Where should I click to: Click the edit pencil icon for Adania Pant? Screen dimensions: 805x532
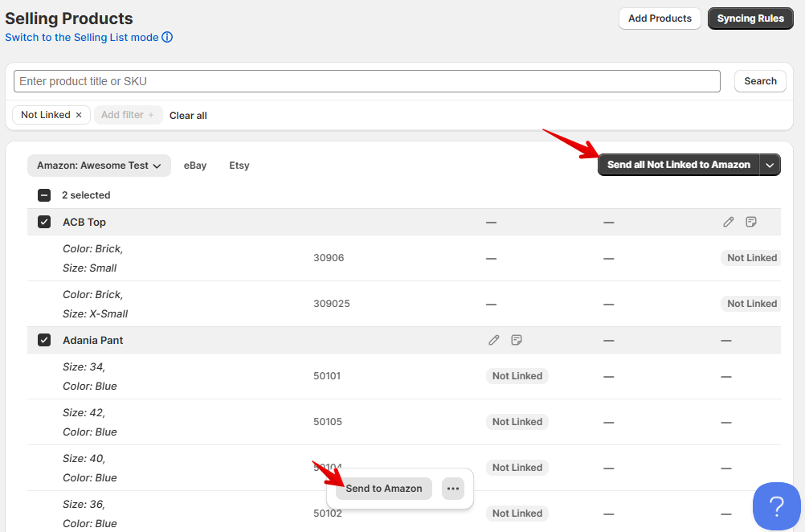pos(494,340)
